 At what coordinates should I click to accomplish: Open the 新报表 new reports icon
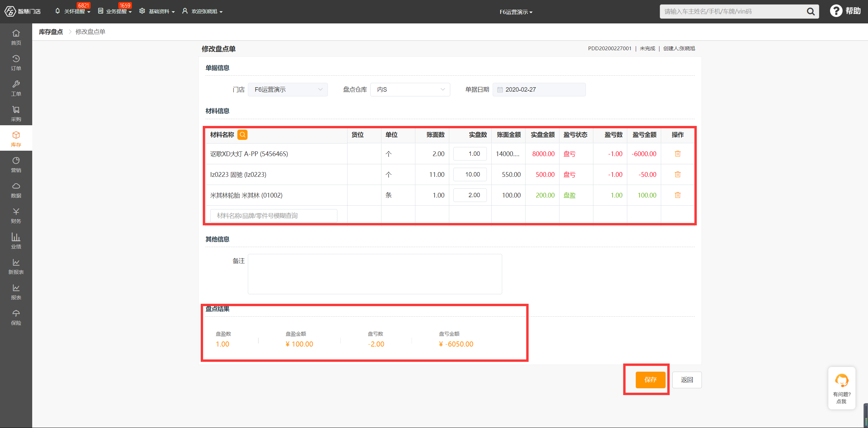[16, 266]
